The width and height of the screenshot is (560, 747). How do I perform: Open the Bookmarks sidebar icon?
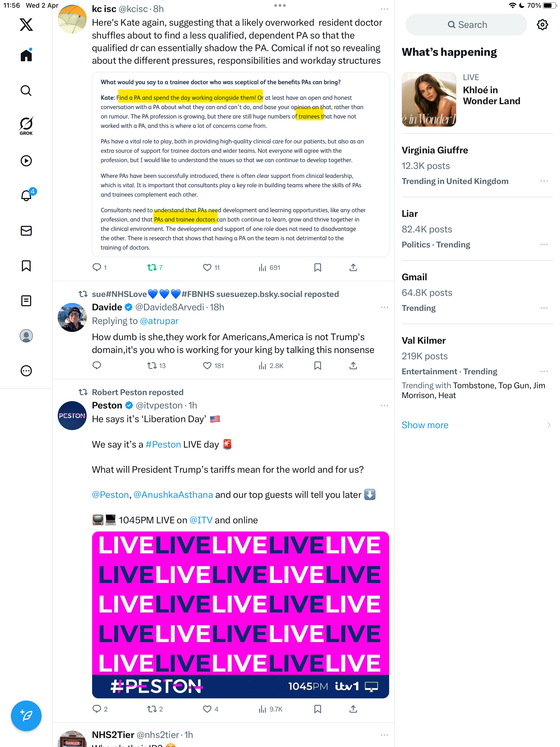click(26, 266)
